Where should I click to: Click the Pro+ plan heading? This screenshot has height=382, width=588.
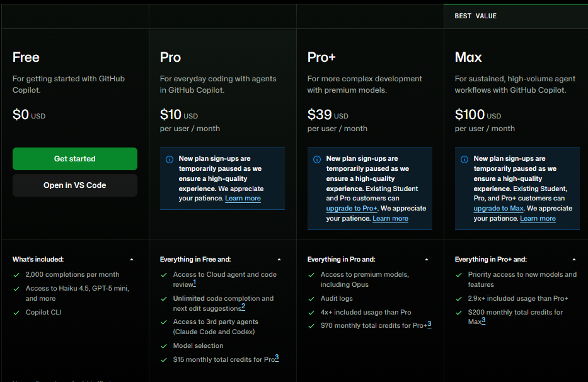321,57
